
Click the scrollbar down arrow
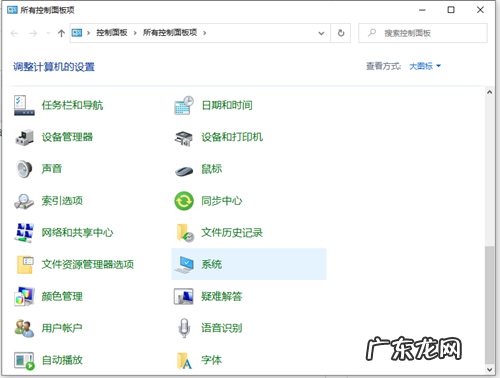[x=489, y=369]
